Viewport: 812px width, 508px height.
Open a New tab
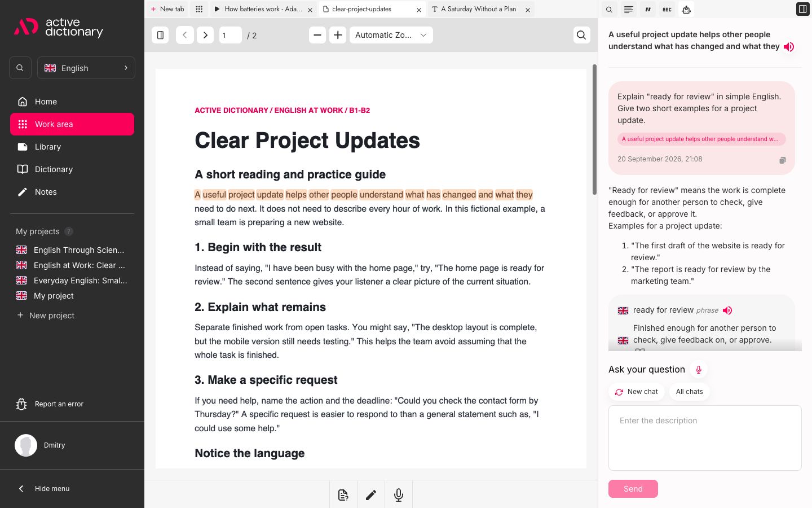pos(167,9)
